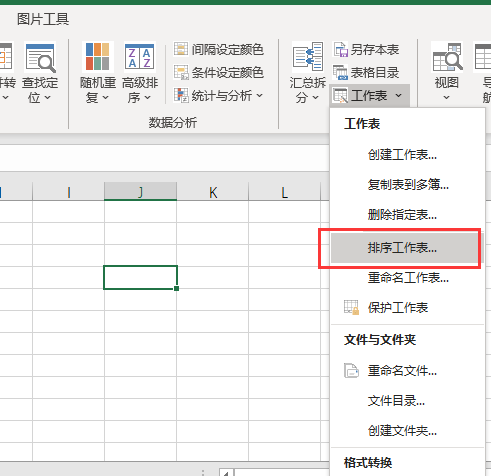491x476 pixels.
Task: Choose 复制表到多簿... from the menu
Action: (407, 185)
